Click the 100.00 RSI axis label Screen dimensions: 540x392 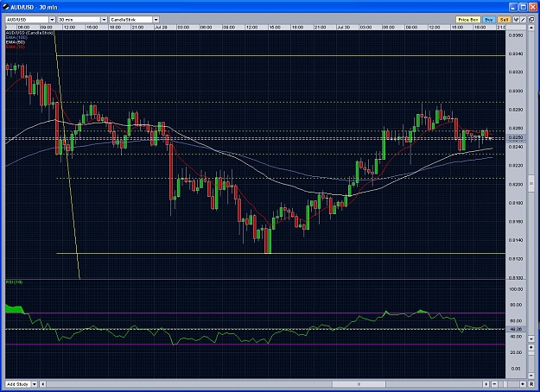pos(516,289)
